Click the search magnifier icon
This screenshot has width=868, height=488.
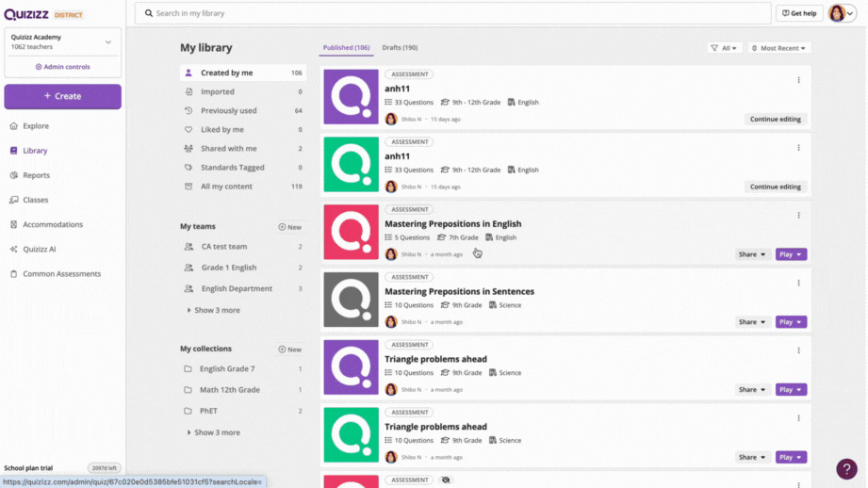[148, 13]
